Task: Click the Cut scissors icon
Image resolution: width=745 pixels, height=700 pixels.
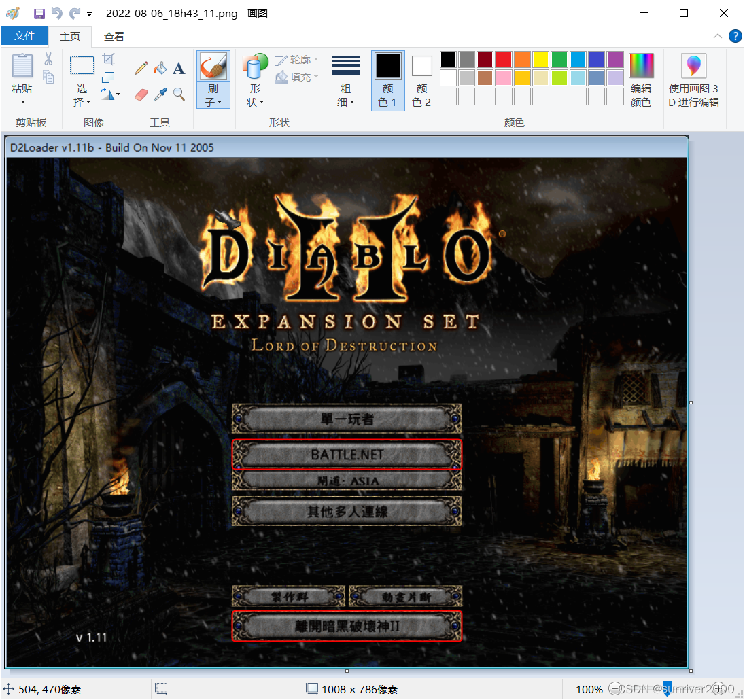Action: click(x=48, y=59)
